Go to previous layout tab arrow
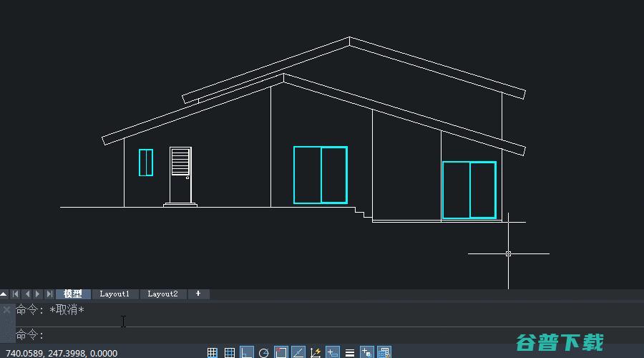This screenshot has width=644, height=358. (x=27, y=294)
